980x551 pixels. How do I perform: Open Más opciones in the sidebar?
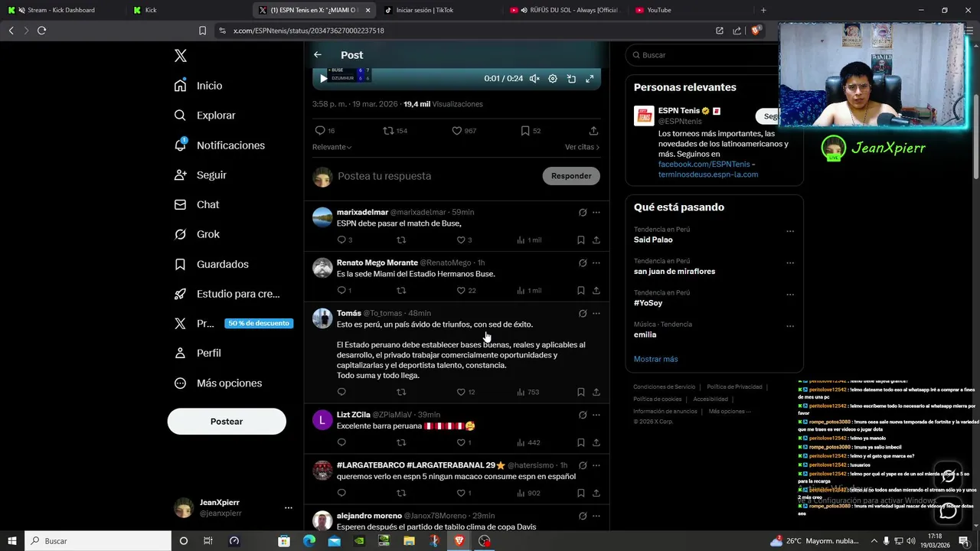click(217, 383)
